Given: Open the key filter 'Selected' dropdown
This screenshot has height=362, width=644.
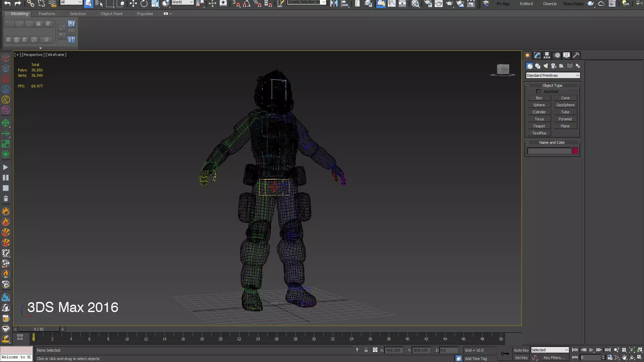Looking at the screenshot, I should click(550, 350).
